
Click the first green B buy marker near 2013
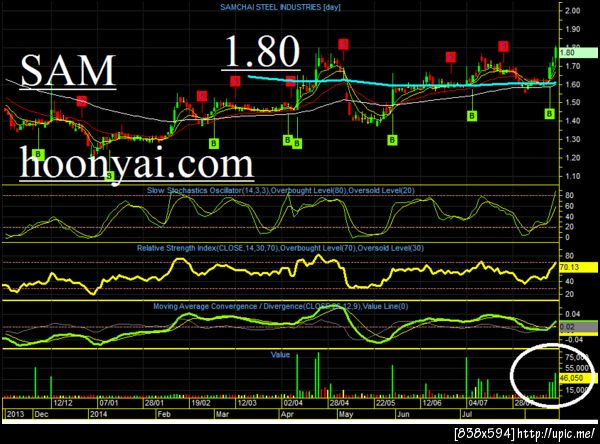point(38,154)
